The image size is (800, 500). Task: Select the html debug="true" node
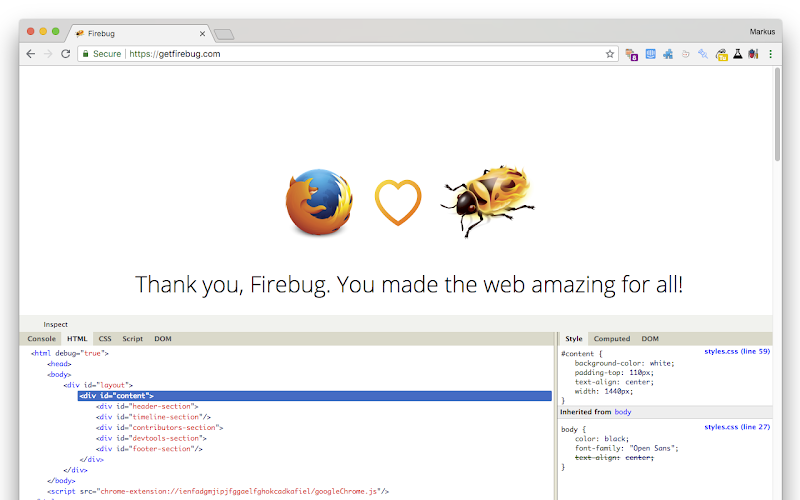click(x=70, y=353)
